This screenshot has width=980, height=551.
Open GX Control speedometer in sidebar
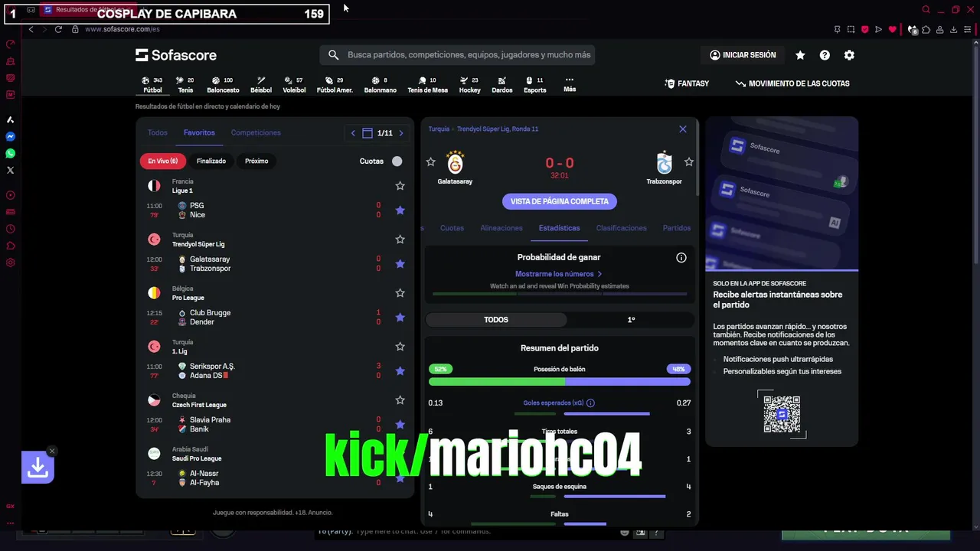pyautogui.click(x=11, y=44)
